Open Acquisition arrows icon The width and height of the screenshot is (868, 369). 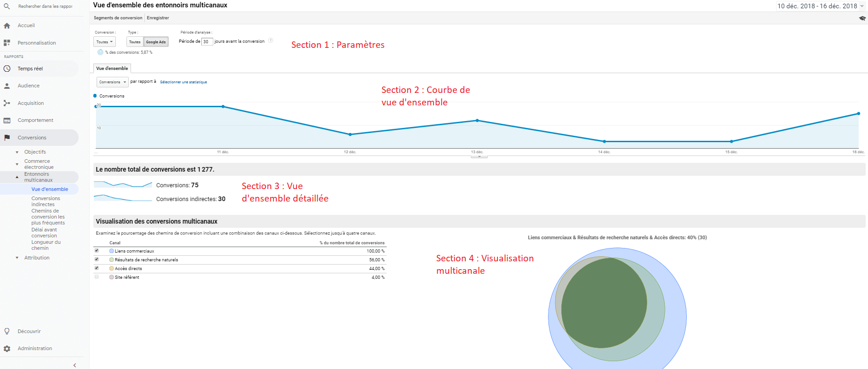point(7,103)
